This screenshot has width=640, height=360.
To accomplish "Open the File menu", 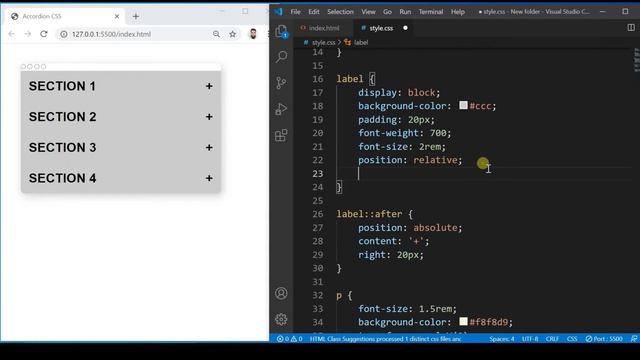I will pos(296,12).
